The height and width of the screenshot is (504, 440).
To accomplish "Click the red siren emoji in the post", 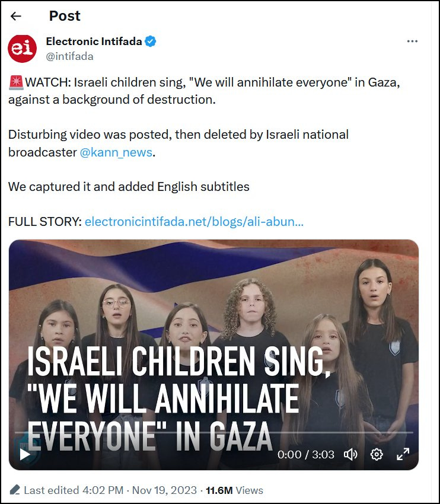I will 16,82.
